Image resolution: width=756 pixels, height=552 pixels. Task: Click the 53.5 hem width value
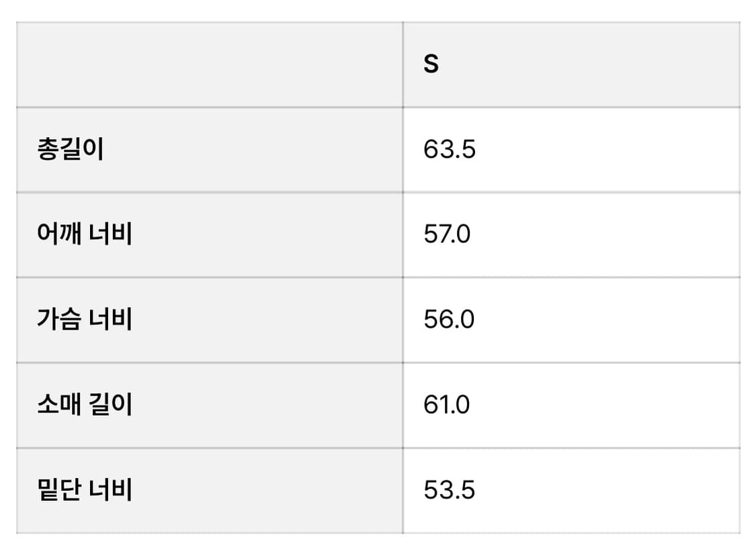(x=450, y=490)
